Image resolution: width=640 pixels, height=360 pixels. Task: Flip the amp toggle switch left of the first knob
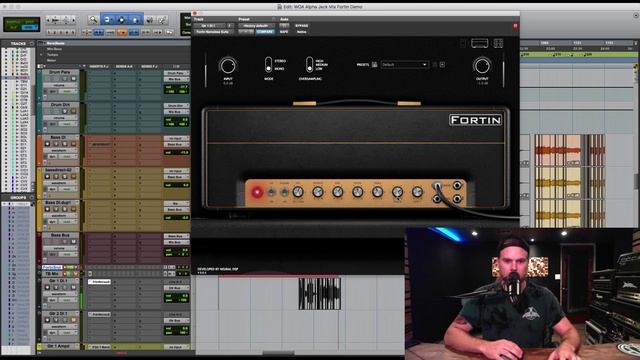tap(284, 192)
